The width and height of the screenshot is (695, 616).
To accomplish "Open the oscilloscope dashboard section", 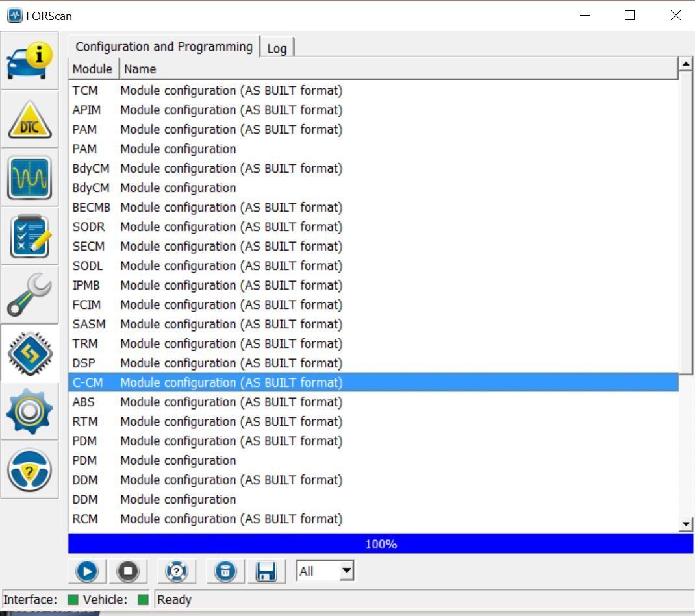I will 30,178.
